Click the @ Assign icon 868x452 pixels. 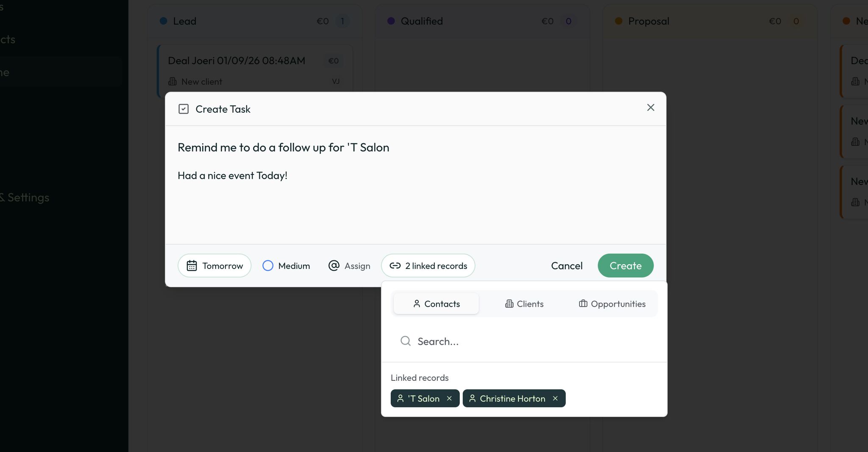tap(334, 266)
